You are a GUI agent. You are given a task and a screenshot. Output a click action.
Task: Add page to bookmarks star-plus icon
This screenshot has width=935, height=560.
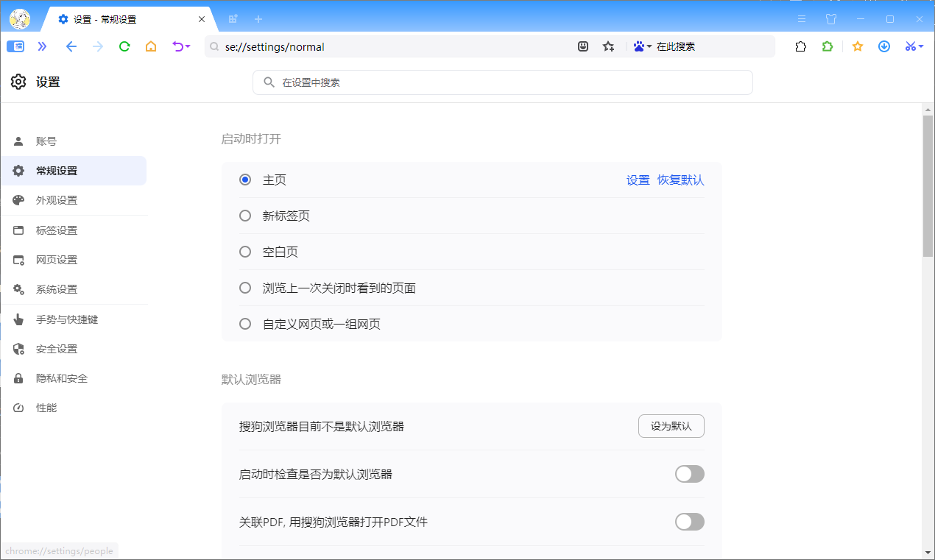click(x=608, y=46)
